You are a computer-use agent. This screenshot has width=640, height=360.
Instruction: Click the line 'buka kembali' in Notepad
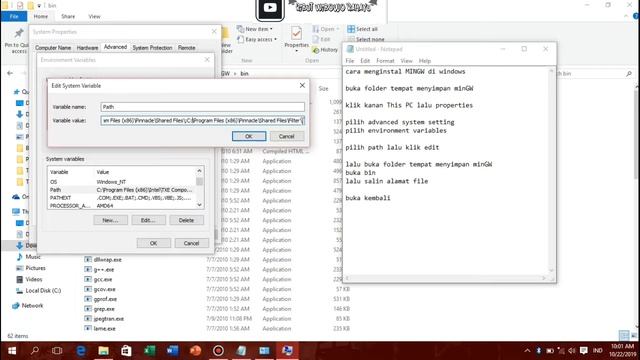click(x=368, y=198)
